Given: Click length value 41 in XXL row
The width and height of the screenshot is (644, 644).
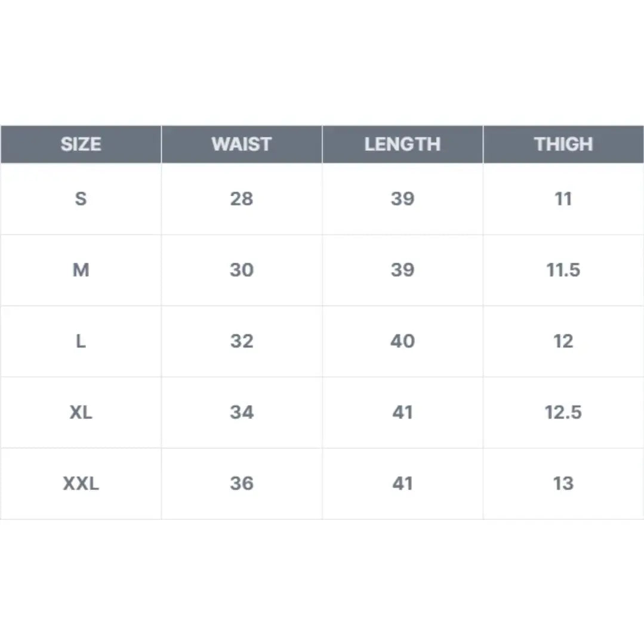Looking at the screenshot, I should coord(402,483).
